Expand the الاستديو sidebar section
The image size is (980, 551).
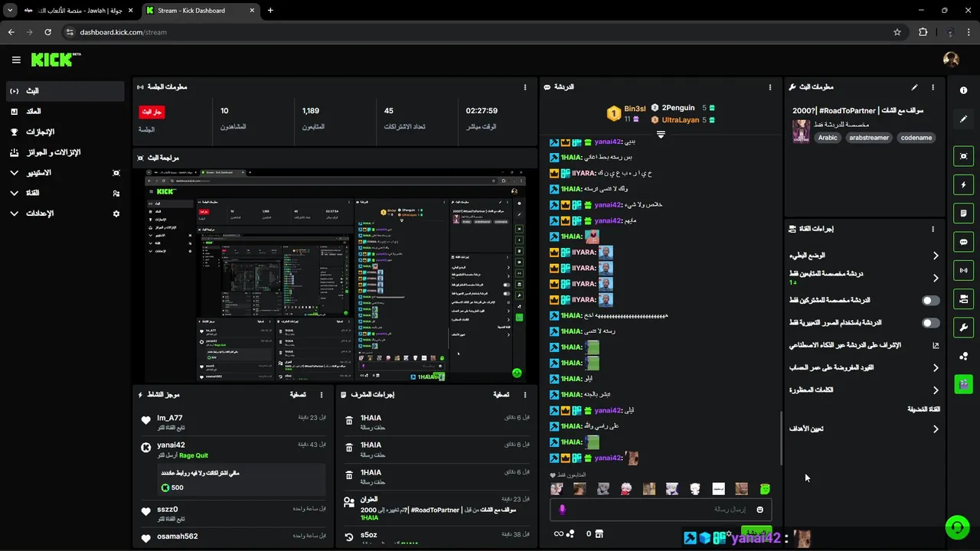(65, 173)
